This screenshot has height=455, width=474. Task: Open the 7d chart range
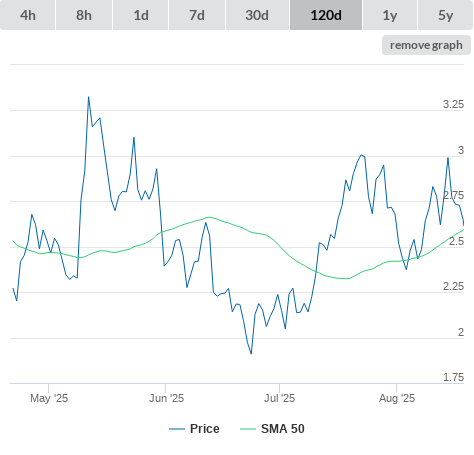[x=197, y=15]
